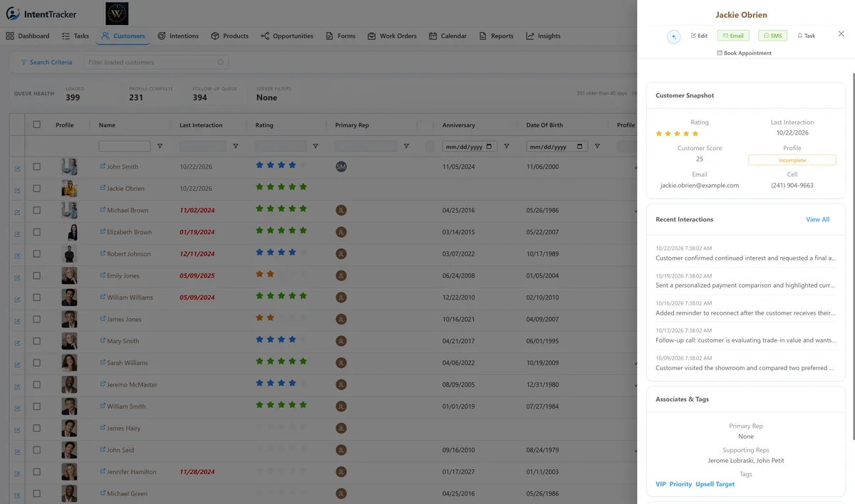Click the SM rep avatar in John Smith row
Image resolution: width=855 pixels, height=504 pixels.
[341, 167]
